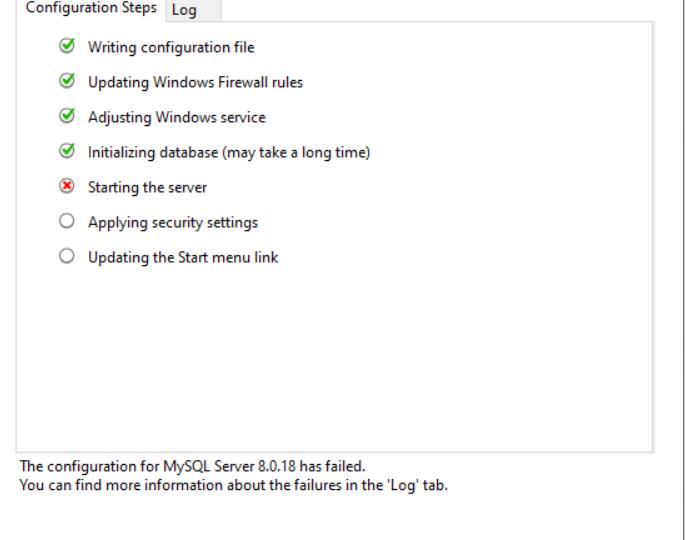This screenshot has width=685, height=540.
Task: Click the empty circle beside Applying security settings
Action: tap(67, 221)
